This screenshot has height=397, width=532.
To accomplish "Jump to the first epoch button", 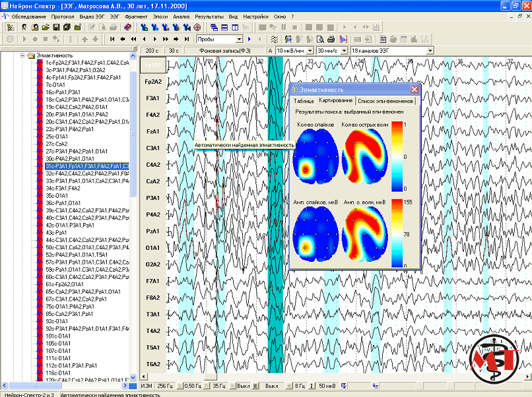I will [112, 40].
